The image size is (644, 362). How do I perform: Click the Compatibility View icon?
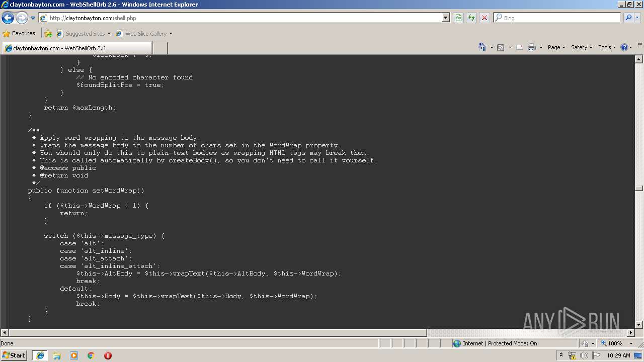pyautogui.click(x=458, y=18)
